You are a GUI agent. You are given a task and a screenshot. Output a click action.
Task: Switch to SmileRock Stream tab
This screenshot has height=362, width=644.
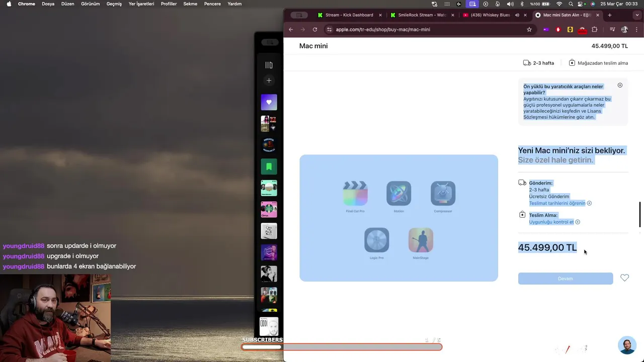click(422, 15)
